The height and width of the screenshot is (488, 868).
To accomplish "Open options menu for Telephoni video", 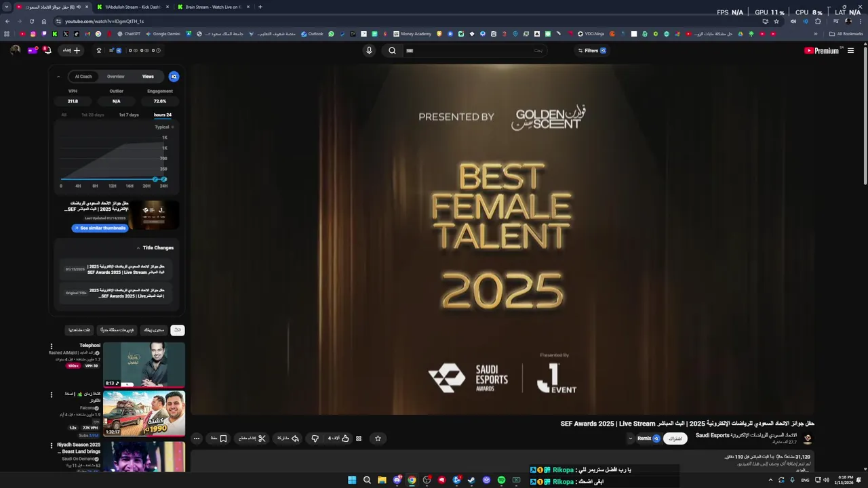I will 51,346.
